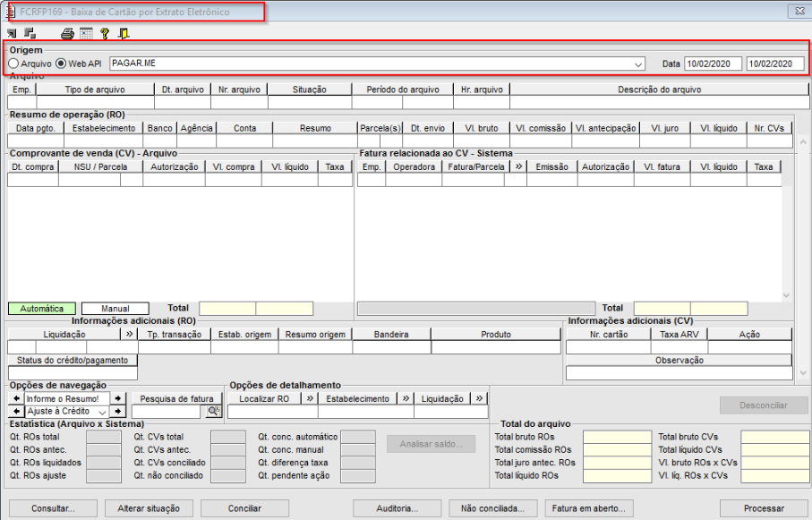The height and width of the screenshot is (520, 812).
Task: Click right arrow beside Ajuste à Crédito
Action: pyautogui.click(x=118, y=411)
